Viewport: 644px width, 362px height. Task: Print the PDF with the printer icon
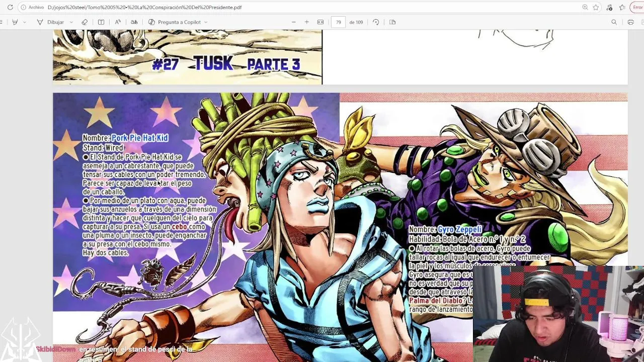tap(630, 22)
